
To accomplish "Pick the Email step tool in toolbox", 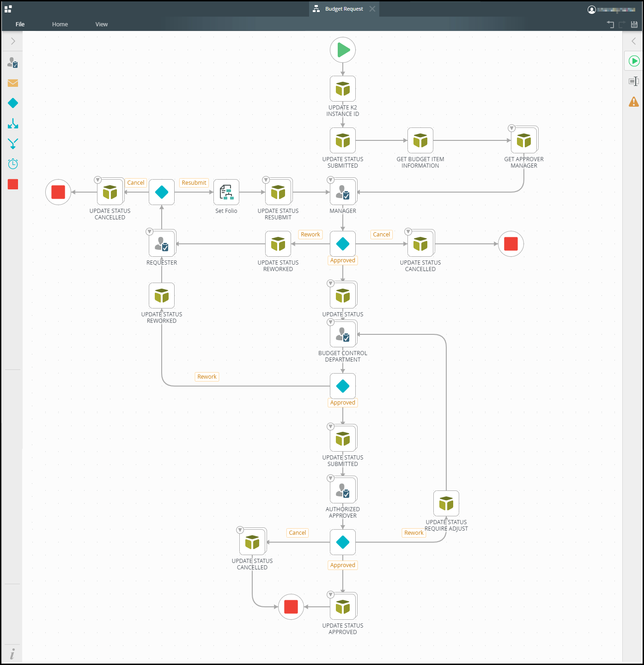I will point(13,83).
